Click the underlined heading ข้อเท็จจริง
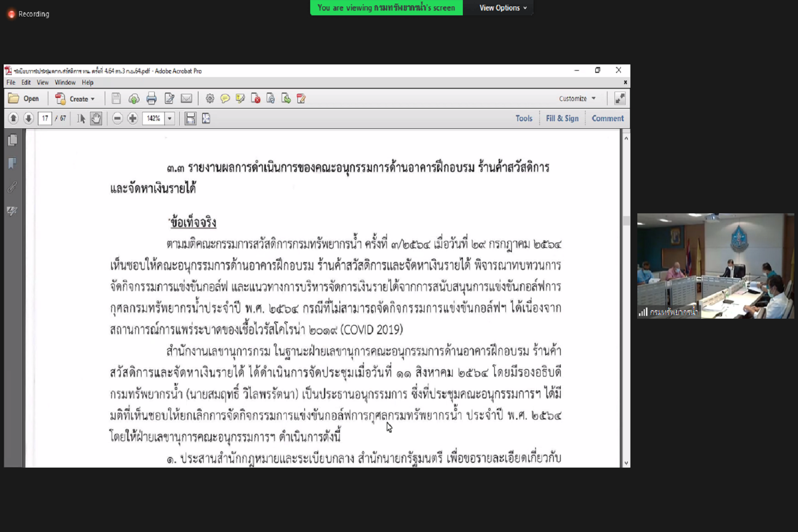798x532 pixels. (193, 222)
